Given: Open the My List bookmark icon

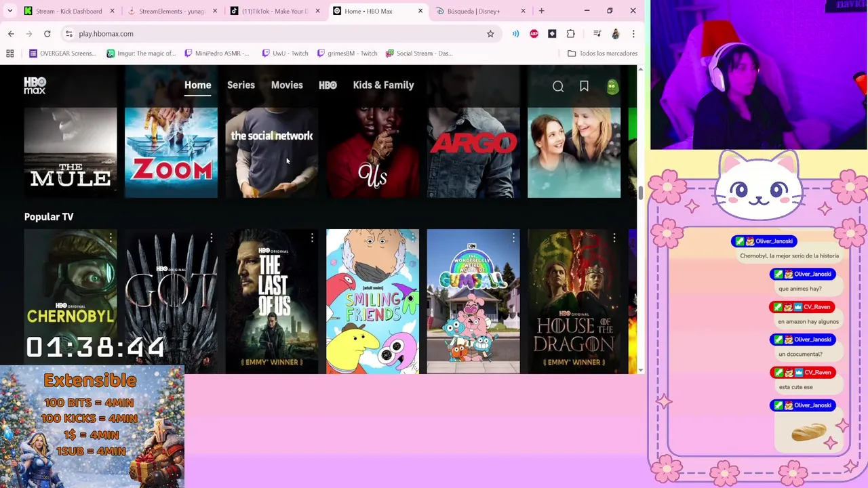Looking at the screenshot, I should (584, 86).
